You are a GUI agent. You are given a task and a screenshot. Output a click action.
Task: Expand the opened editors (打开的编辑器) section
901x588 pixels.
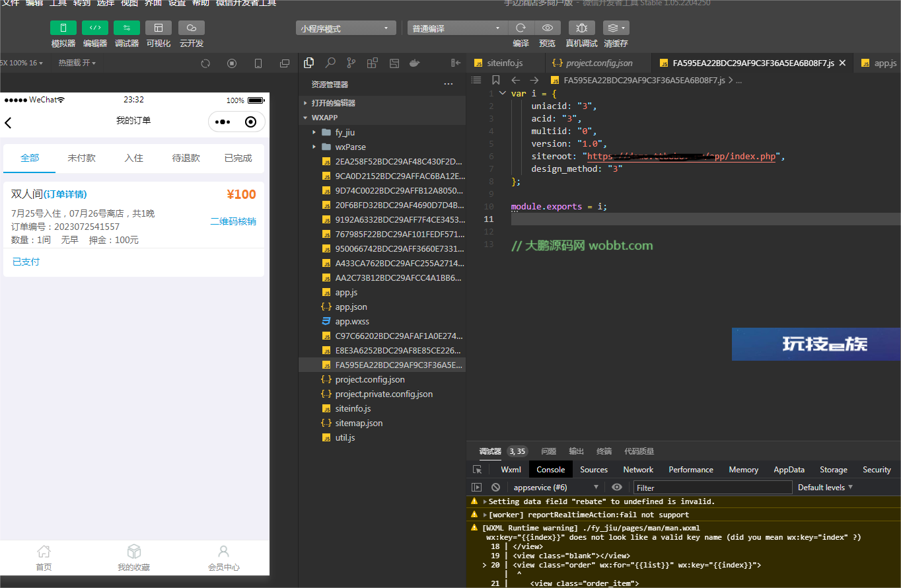[382, 103]
